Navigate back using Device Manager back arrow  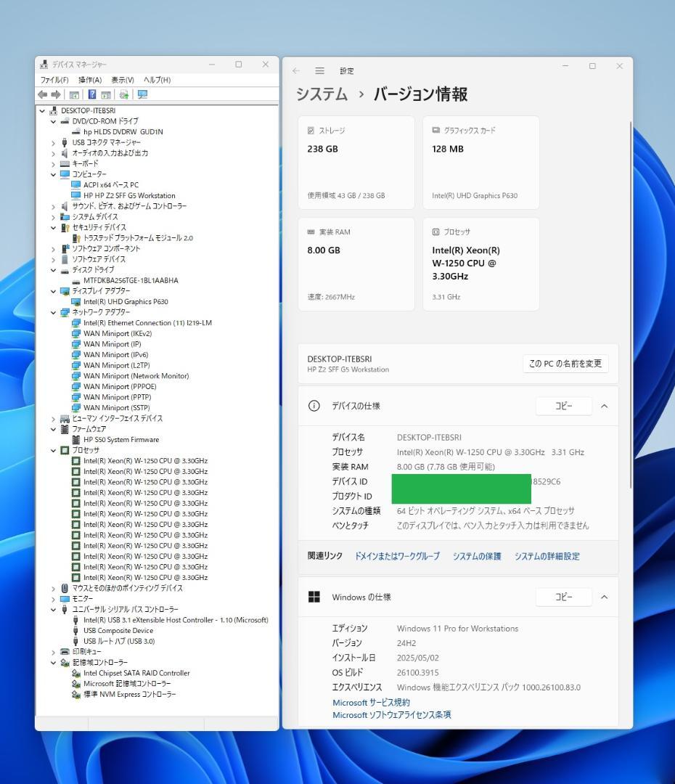point(42,94)
